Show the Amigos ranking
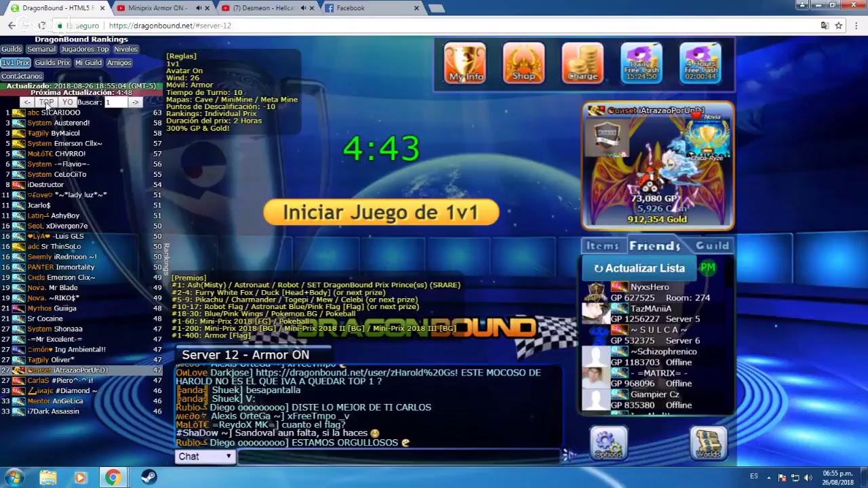The width and height of the screenshot is (868, 488). tap(119, 63)
